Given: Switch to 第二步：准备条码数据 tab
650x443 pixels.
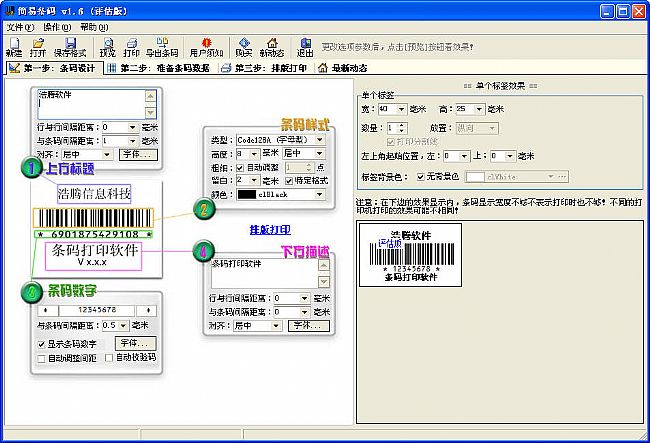Looking at the screenshot, I should pos(160,68).
